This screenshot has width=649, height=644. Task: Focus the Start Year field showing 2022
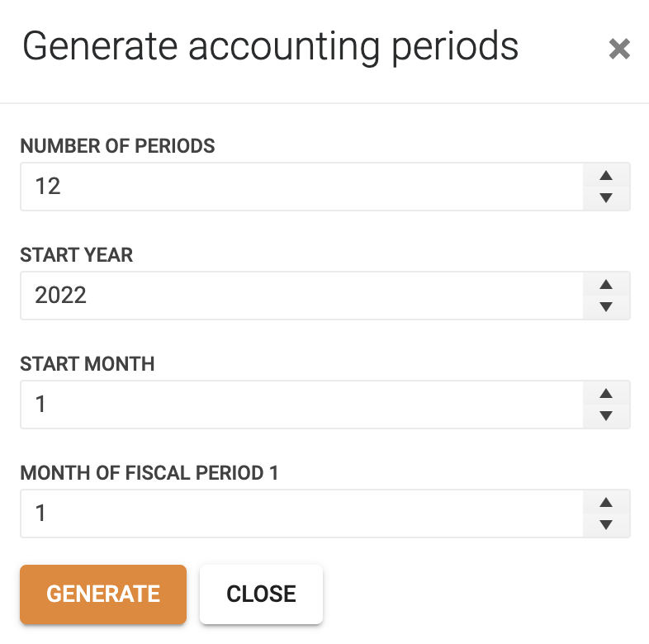tap(301, 296)
